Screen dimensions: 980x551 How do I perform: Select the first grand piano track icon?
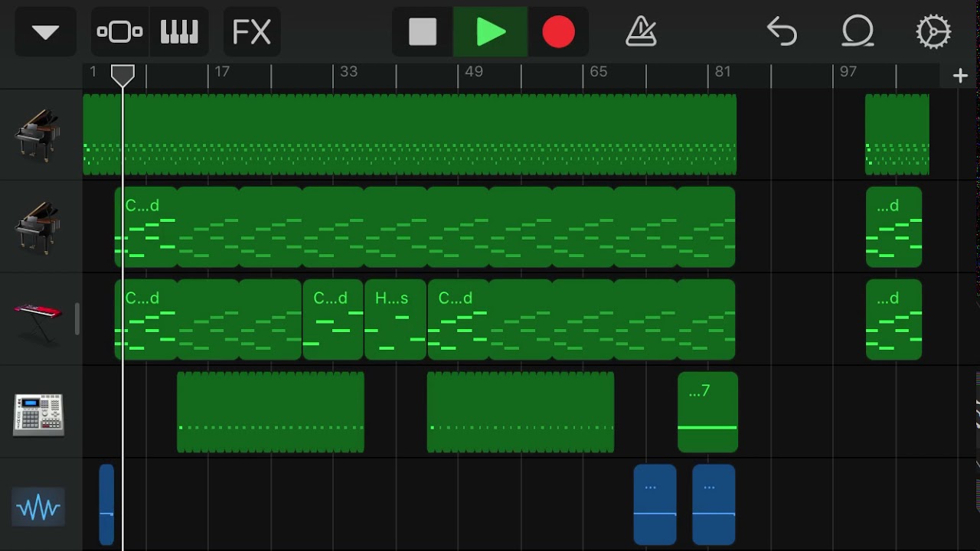pyautogui.click(x=38, y=135)
